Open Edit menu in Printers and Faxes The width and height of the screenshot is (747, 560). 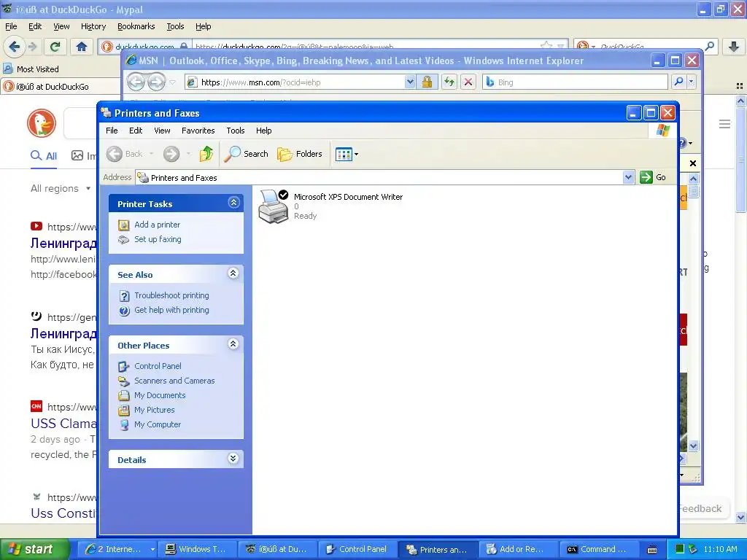(136, 131)
